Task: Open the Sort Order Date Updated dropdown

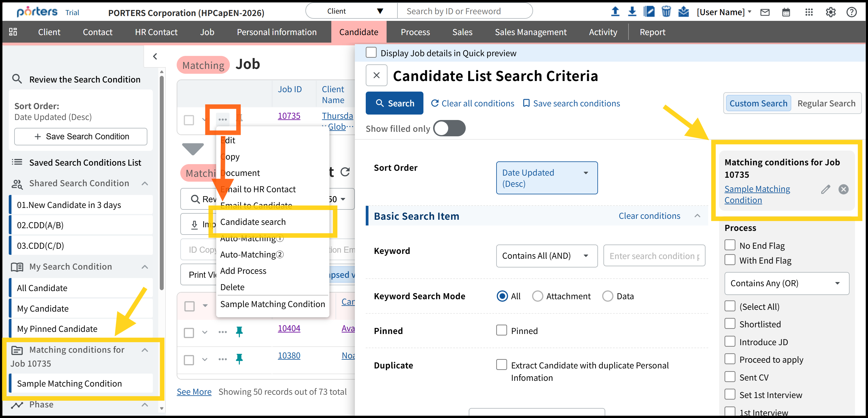Action: (547, 178)
